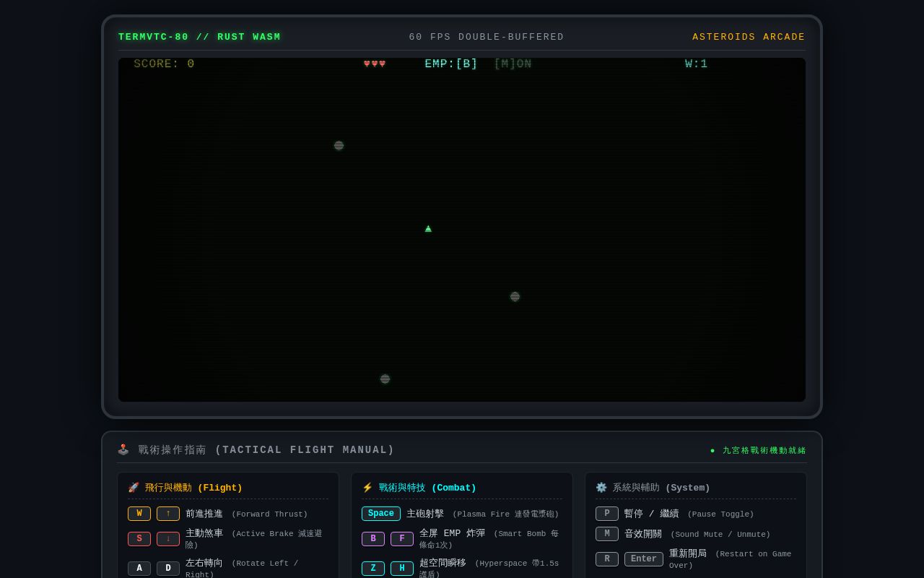Click the EMP:[B] status in the HUD

pyautogui.click(x=451, y=64)
